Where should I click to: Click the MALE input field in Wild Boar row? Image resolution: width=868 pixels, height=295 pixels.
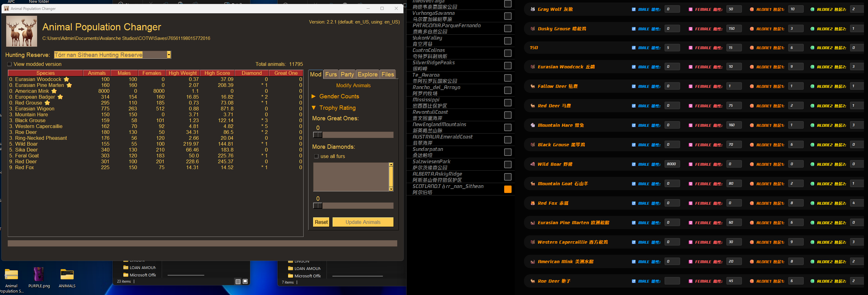click(672, 164)
